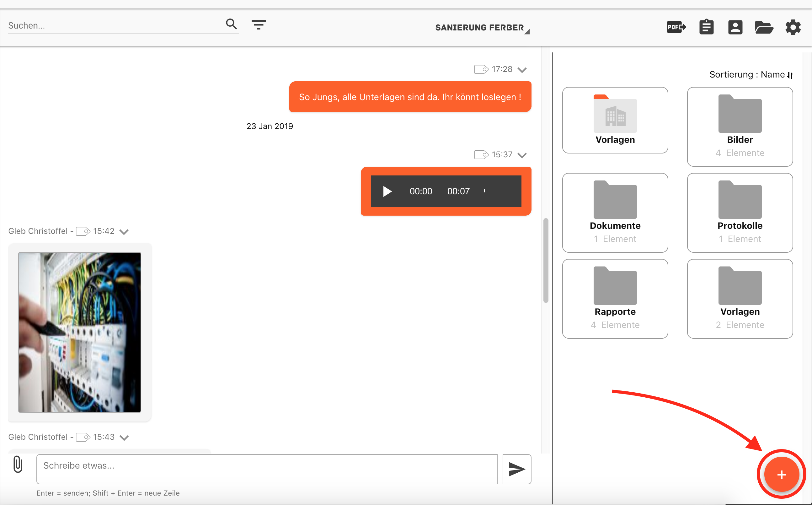This screenshot has width=812, height=505.
Task: Open the clipboard/reports panel
Action: pos(707,27)
